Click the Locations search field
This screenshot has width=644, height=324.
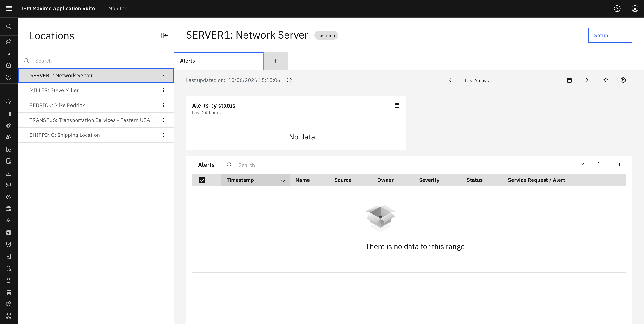point(96,61)
